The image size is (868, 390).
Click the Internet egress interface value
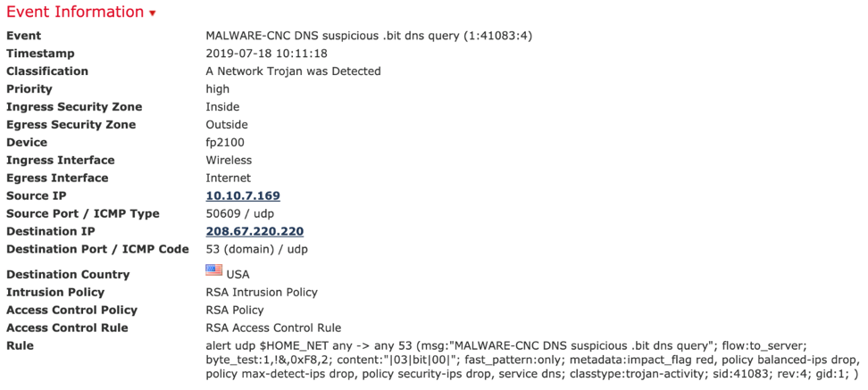coord(229,178)
